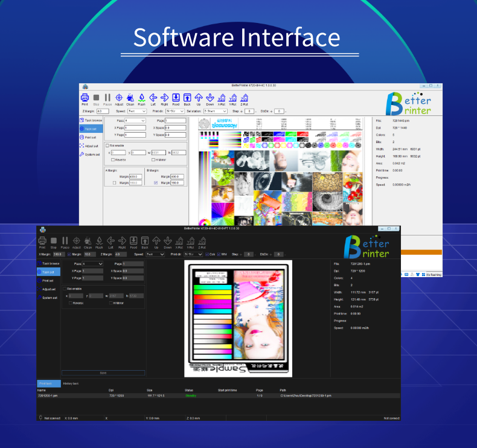Expand the Pass dropdown in the light window

coord(135,121)
